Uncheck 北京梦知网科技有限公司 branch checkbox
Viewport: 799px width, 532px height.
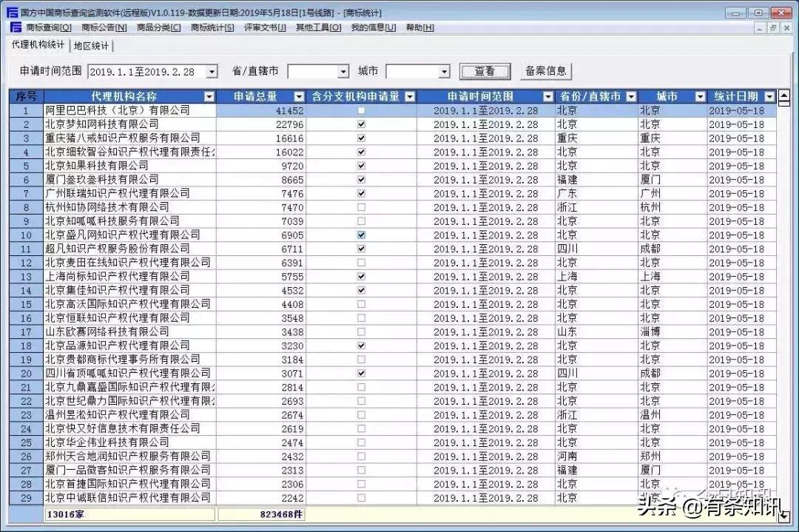click(361, 124)
